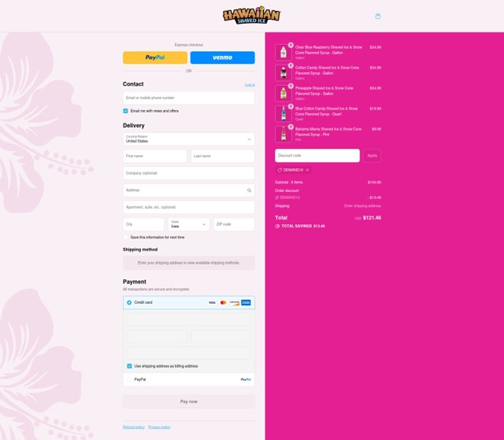Pay with Venmo express checkout

coord(222,57)
